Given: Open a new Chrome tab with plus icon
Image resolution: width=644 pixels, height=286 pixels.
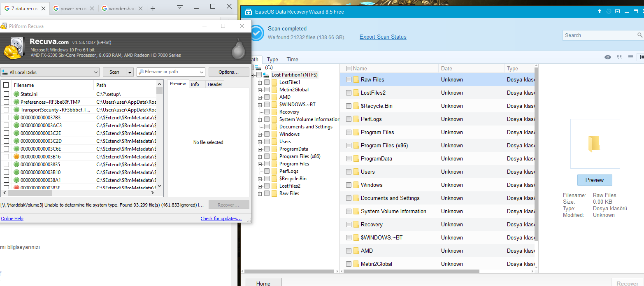Looking at the screenshot, I should tap(153, 8).
